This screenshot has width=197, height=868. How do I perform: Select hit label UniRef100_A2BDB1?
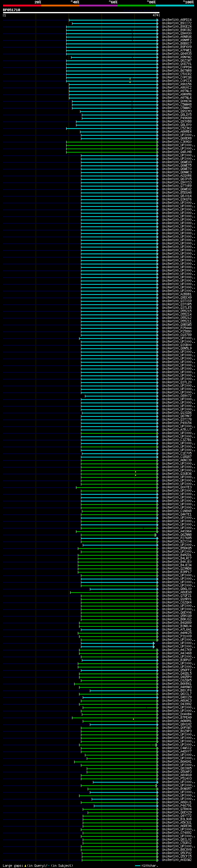[176, 294]
